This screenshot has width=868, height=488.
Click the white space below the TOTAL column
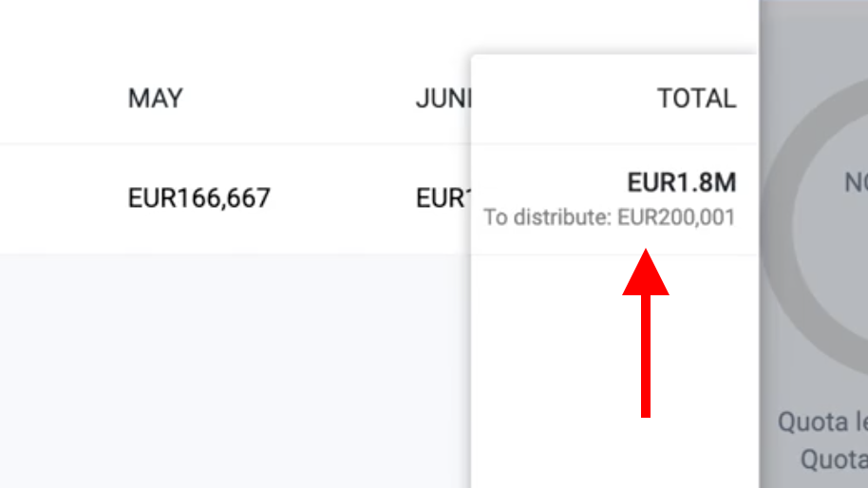tap(614, 370)
